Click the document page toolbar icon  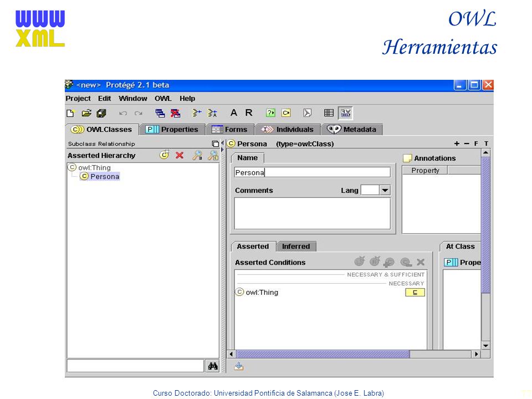(308, 112)
